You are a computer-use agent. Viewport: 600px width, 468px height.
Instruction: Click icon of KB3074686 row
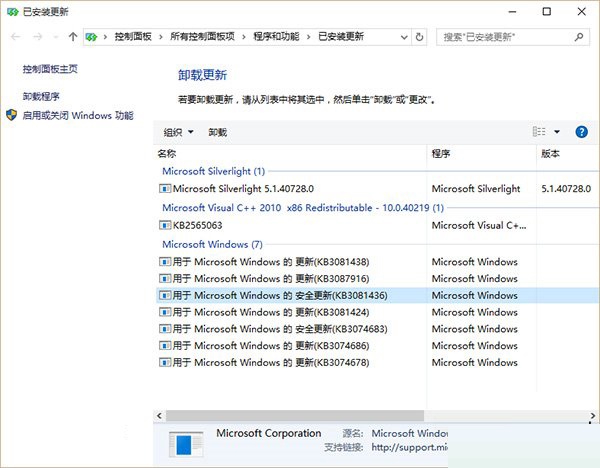pos(165,346)
